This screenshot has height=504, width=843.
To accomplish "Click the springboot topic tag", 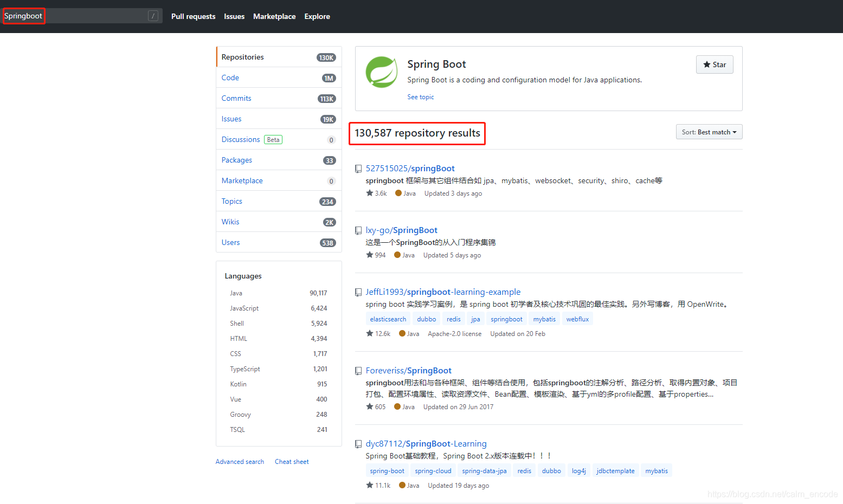I will 506,319.
